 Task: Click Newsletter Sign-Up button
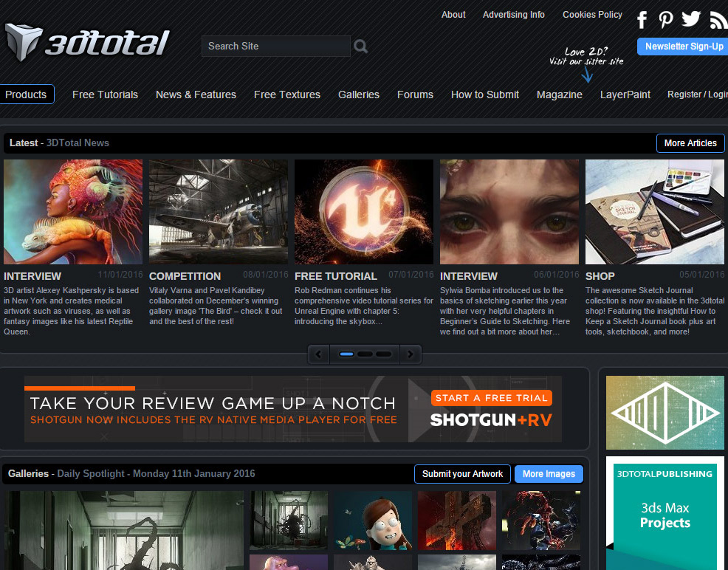tap(682, 47)
